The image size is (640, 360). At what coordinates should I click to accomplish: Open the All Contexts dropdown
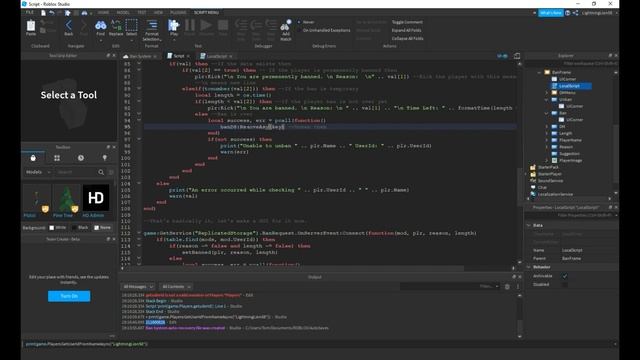click(x=176, y=287)
